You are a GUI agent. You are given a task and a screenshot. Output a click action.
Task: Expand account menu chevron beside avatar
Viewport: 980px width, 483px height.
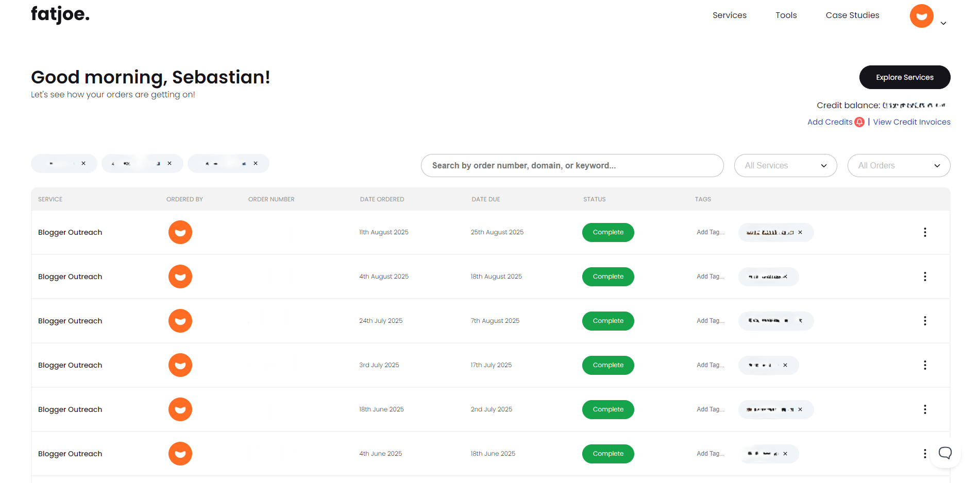[943, 23]
